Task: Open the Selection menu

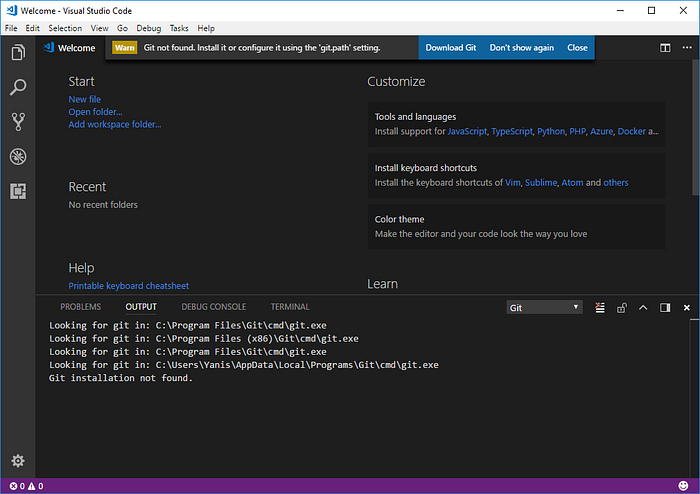Action: [65, 28]
